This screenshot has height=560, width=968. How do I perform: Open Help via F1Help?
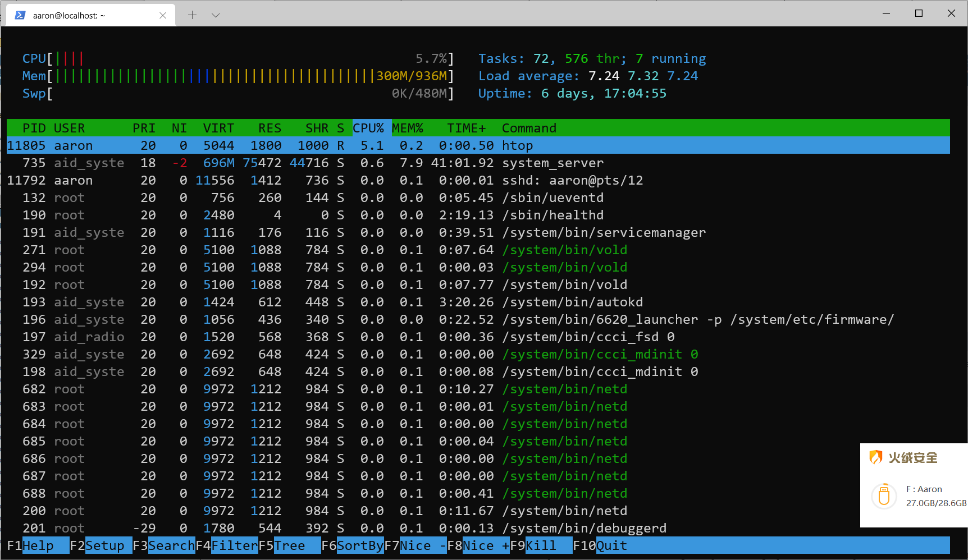point(34,545)
